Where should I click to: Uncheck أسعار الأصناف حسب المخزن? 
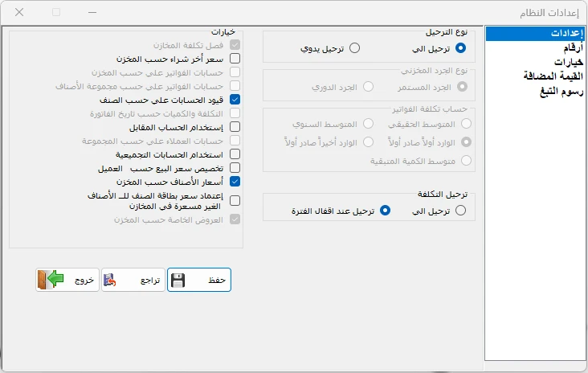click(235, 182)
